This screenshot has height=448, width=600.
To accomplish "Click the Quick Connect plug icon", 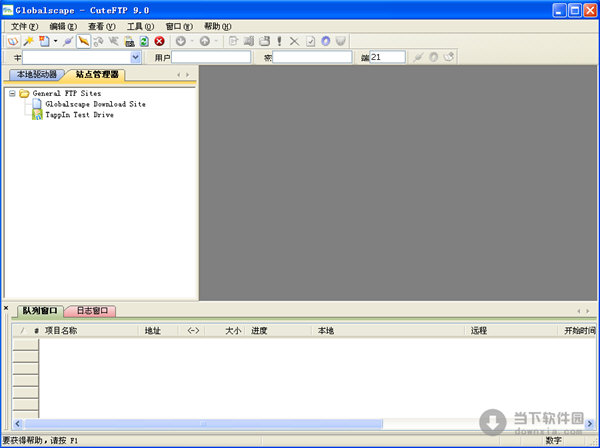I will click(68, 41).
